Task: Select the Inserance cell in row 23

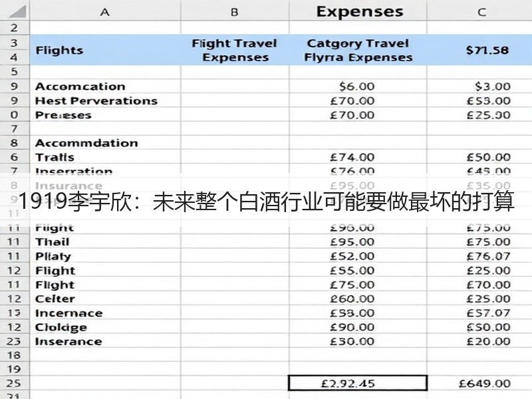Action: tap(105, 341)
